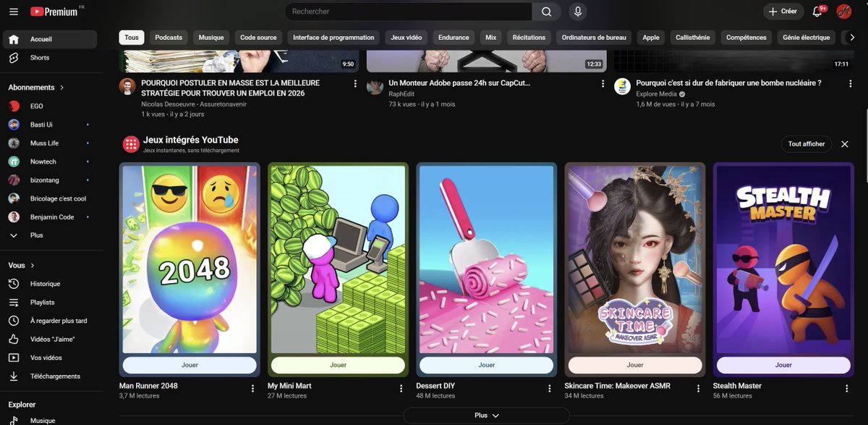Play Stealth Master with Jouer
The height and width of the screenshot is (425, 868).
[784, 365]
